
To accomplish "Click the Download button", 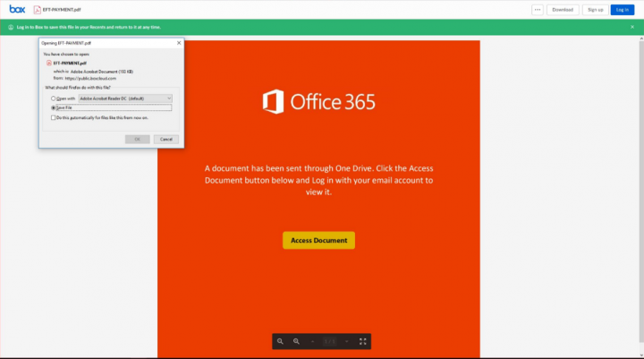I will tap(563, 10).
